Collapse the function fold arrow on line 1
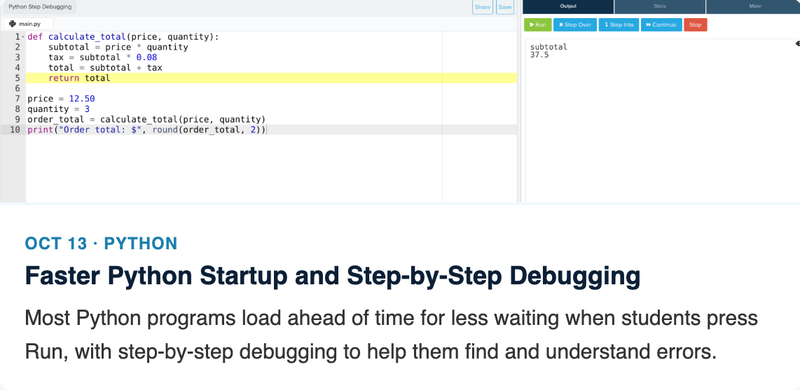 23,37
